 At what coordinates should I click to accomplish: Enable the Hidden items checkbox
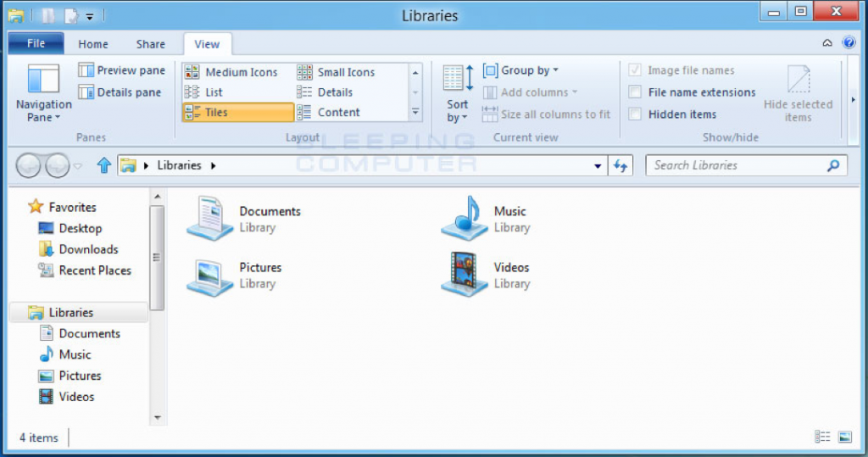coord(635,114)
